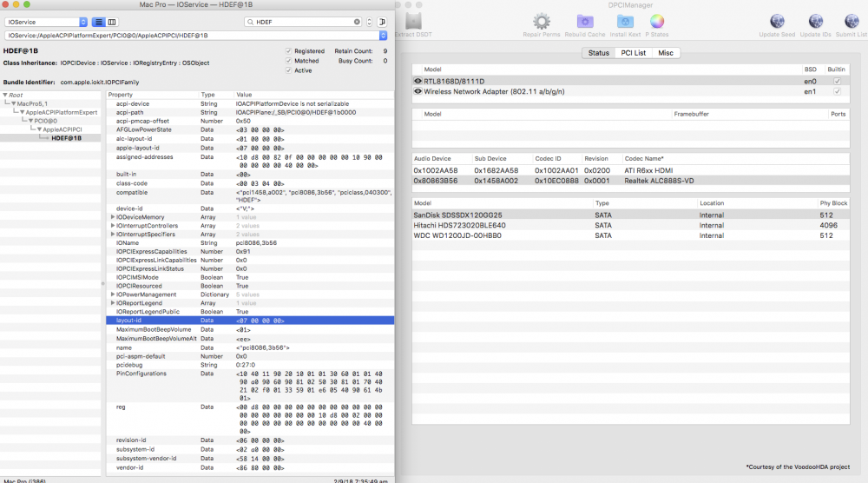Expand IOPowerManagement dictionary
Image resolution: width=868 pixels, height=483 pixels.
click(x=113, y=294)
